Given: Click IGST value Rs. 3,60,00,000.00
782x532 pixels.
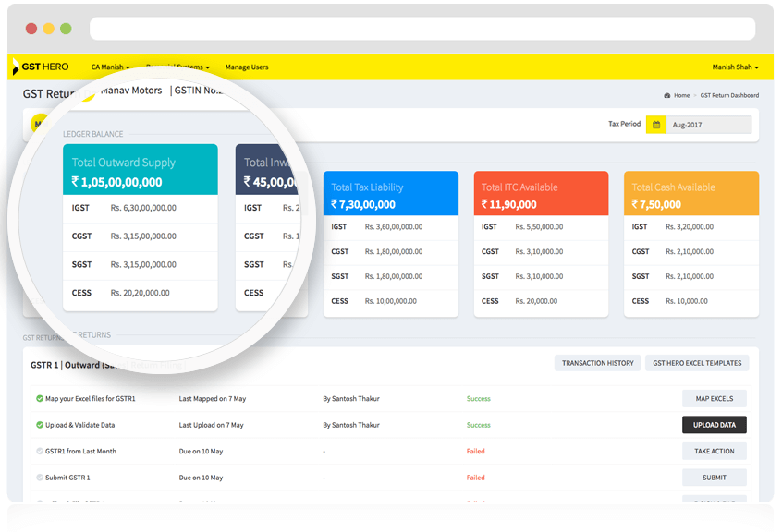Looking at the screenshot, I should [x=394, y=226].
